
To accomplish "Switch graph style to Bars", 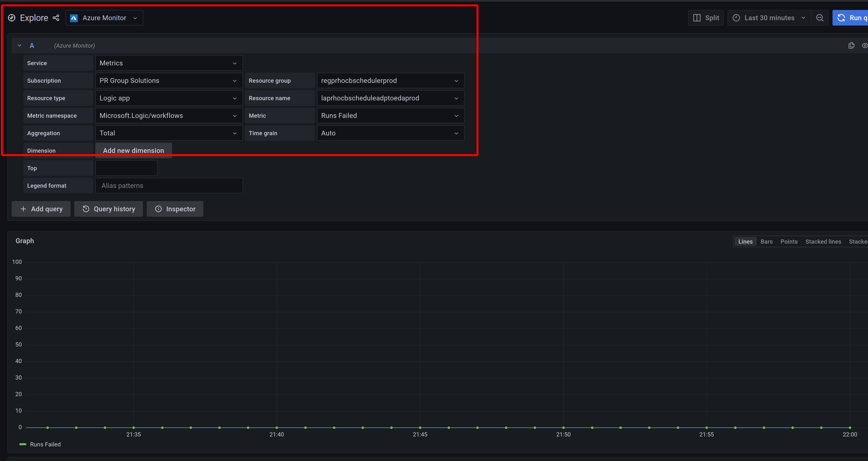I will (766, 241).
